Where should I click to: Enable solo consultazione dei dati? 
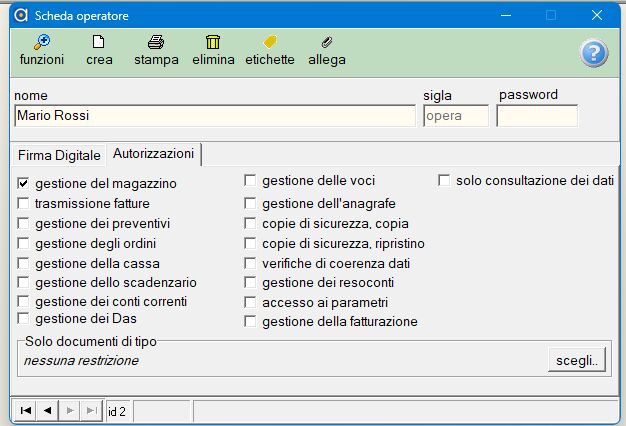(x=445, y=181)
